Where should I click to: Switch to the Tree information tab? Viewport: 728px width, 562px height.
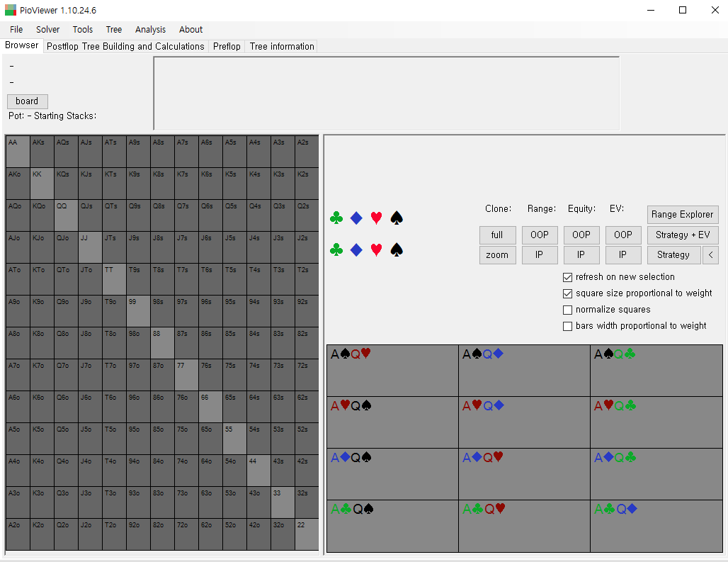click(x=282, y=47)
